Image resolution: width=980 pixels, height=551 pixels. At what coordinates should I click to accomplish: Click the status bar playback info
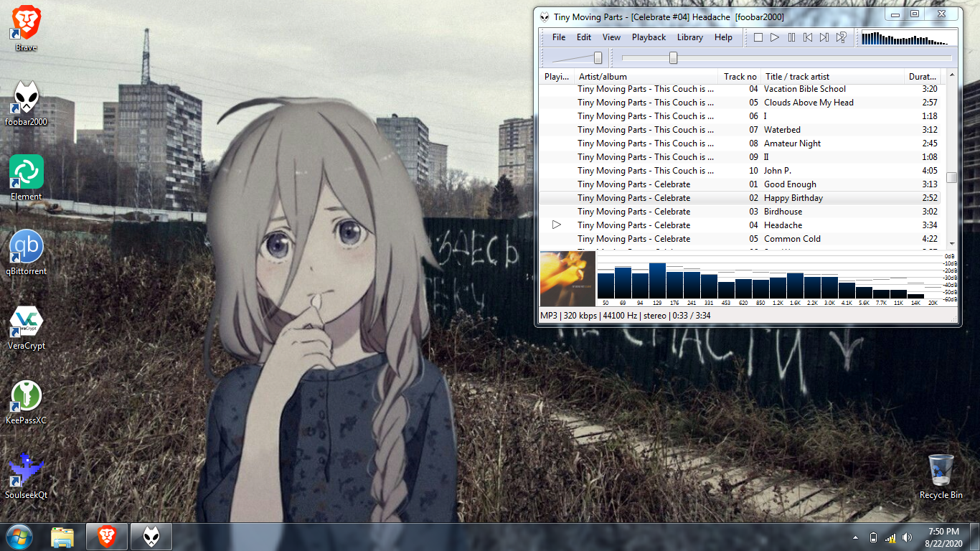click(x=625, y=316)
